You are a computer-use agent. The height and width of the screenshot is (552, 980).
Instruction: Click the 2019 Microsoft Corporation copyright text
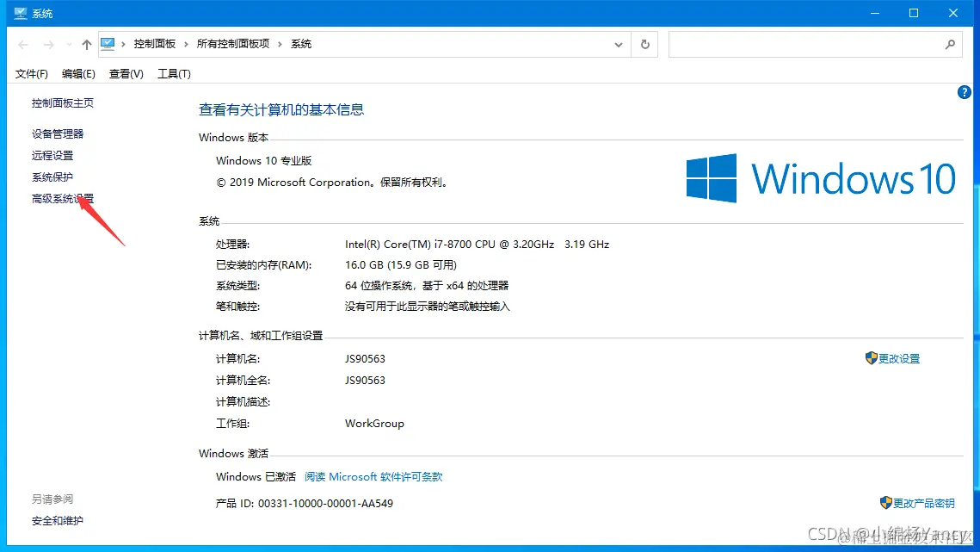tap(333, 183)
